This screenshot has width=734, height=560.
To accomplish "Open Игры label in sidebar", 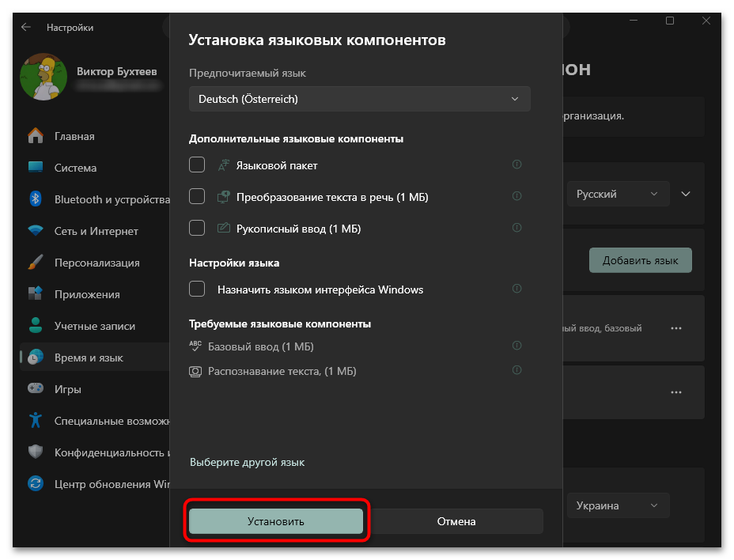I will pos(68,389).
